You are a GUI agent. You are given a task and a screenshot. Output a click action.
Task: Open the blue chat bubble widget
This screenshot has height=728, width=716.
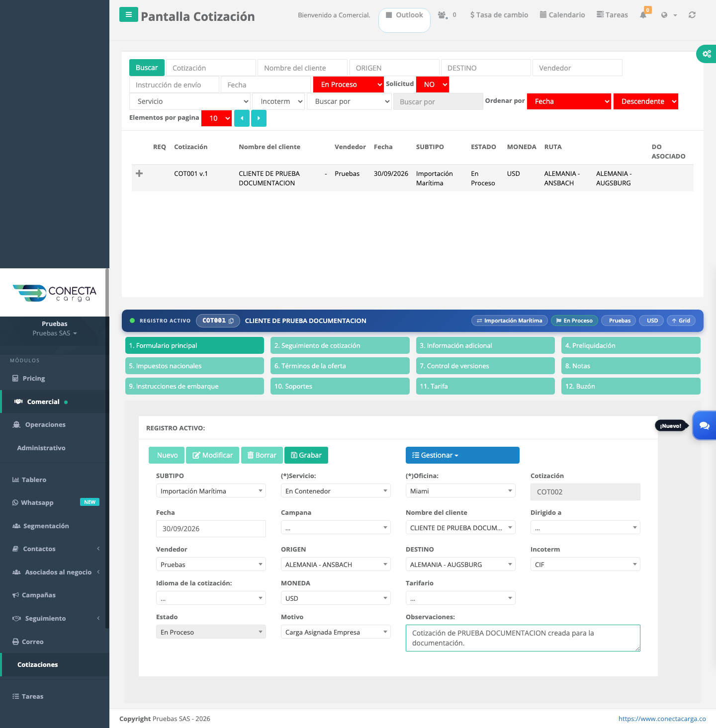tap(704, 425)
